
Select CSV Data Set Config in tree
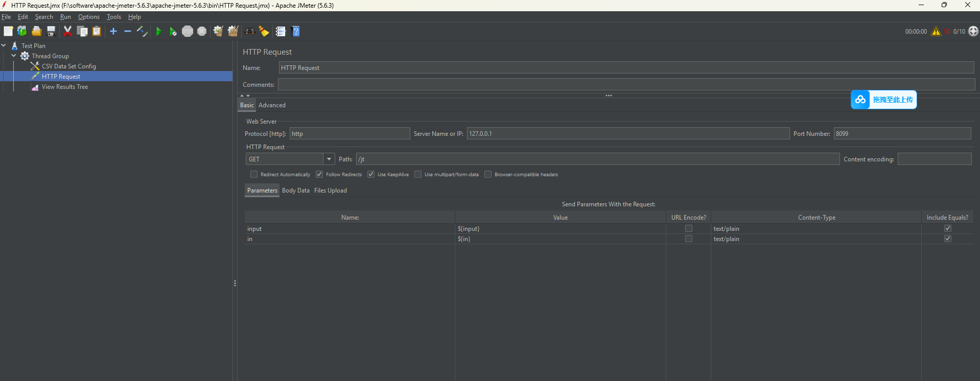[x=69, y=66]
